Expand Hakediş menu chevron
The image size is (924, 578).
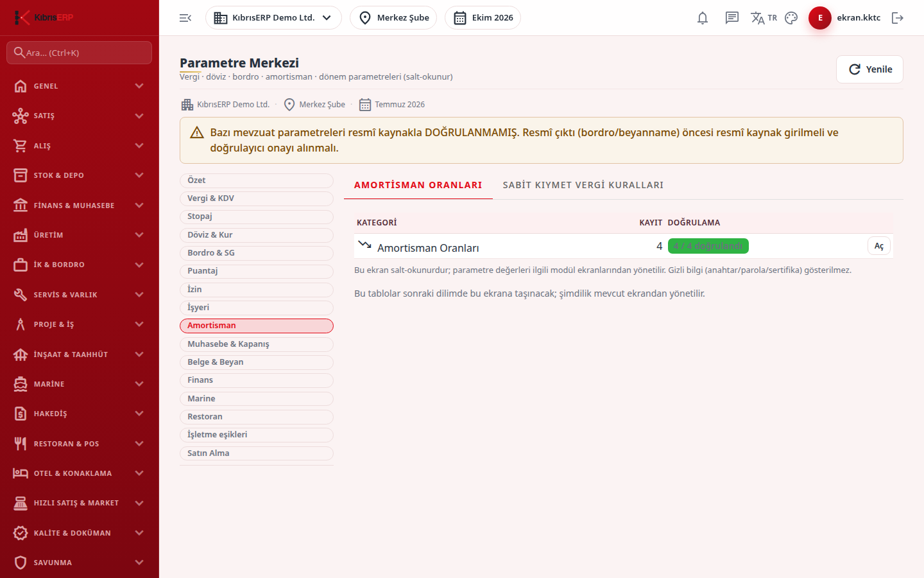pos(139,414)
